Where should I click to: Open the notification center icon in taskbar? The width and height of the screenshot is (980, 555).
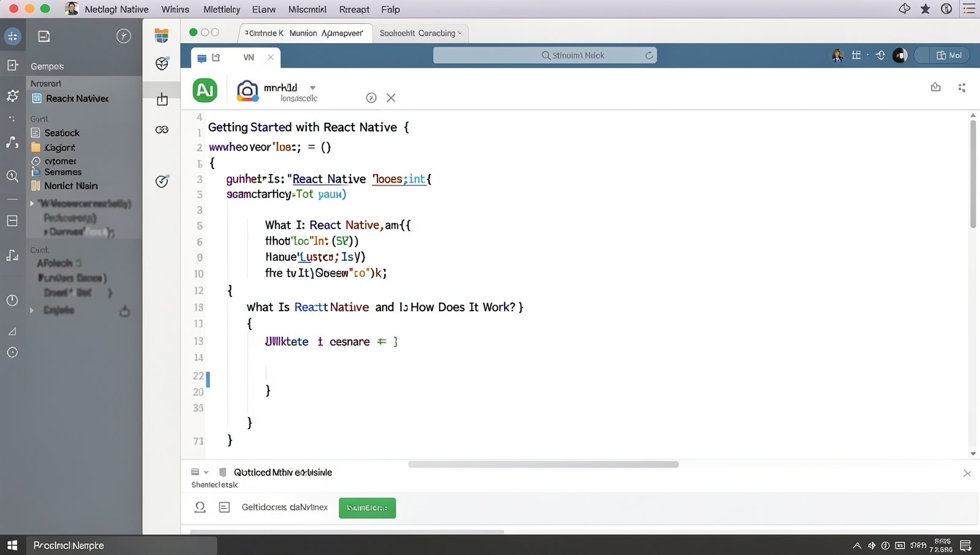[966, 545]
